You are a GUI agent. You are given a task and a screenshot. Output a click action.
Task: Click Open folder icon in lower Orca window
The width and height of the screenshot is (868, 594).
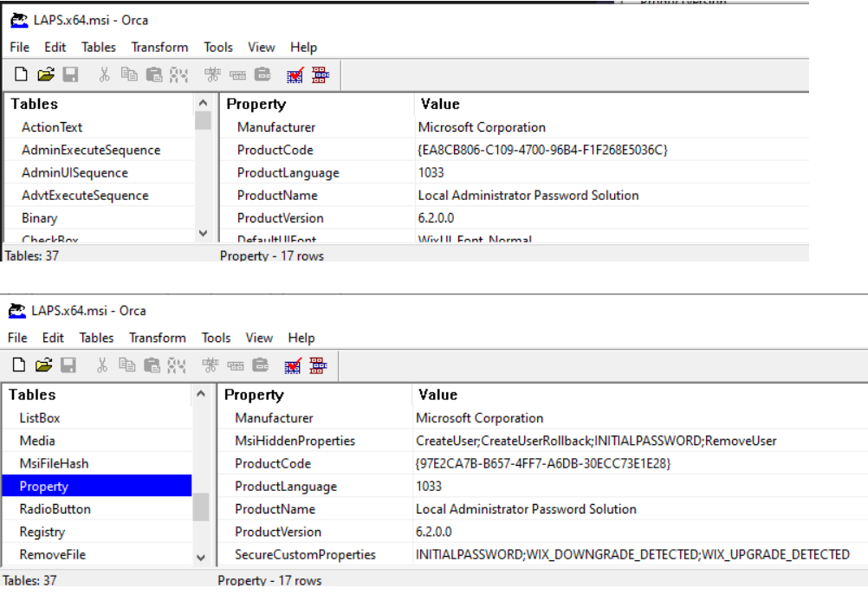coord(43,365)
